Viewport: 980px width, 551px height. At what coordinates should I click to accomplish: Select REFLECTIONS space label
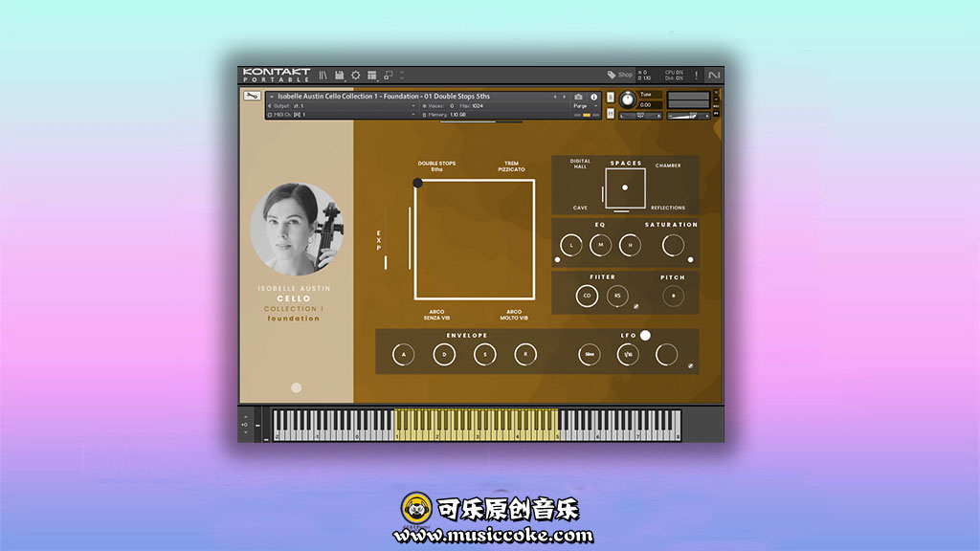pyautogui.click(x=668, y=208)
